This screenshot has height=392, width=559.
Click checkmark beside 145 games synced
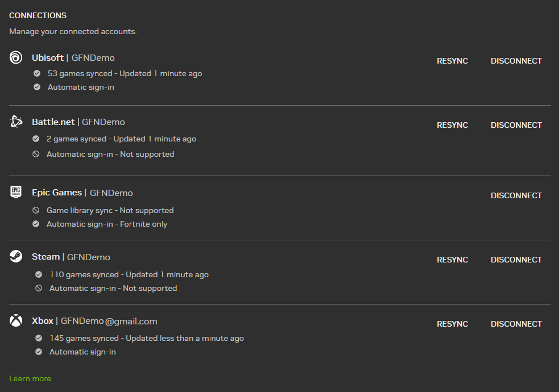(x=39, y=338)
